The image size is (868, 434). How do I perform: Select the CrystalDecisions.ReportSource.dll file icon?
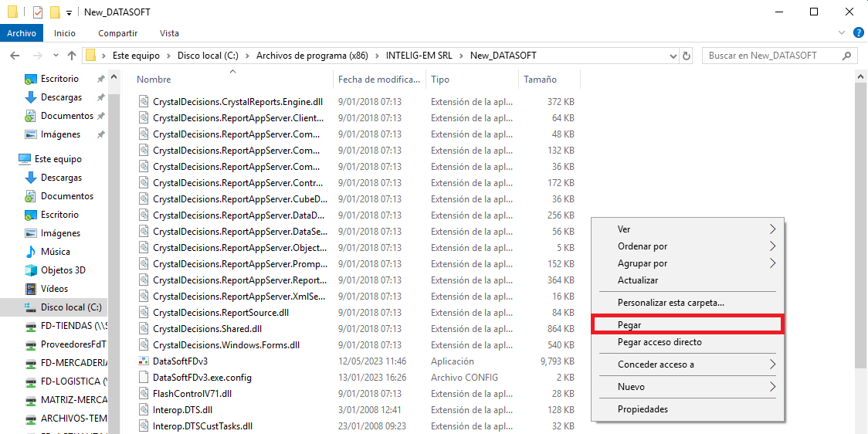click(x=144, y=312)
